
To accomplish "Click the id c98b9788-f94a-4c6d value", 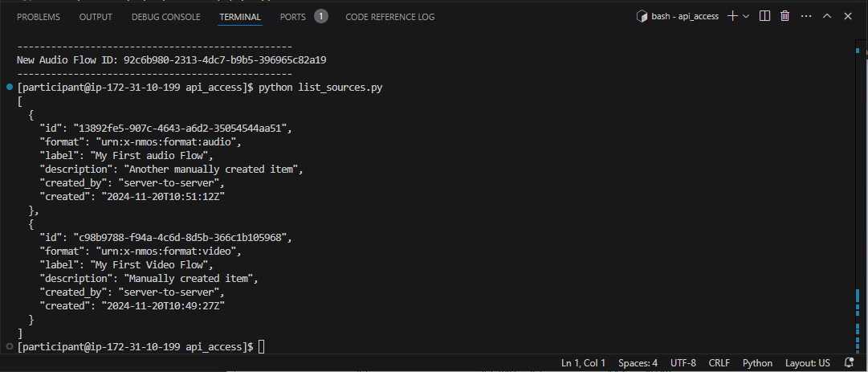I will pyautogui.click(x=180, y=238).
